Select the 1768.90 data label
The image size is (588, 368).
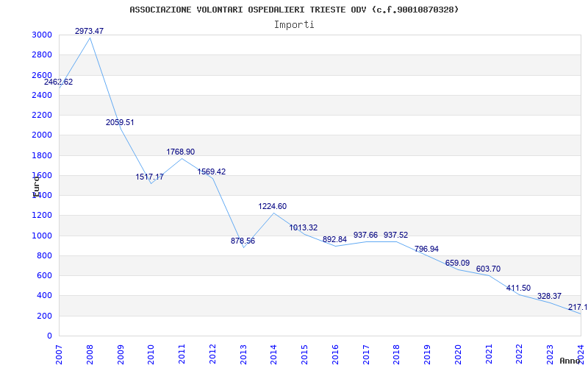coord(180,152)
